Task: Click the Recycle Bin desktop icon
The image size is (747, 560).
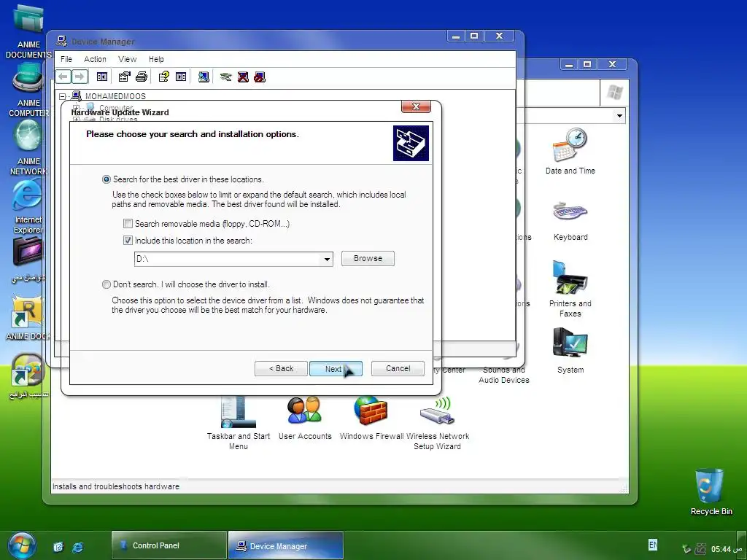Action: (711, 491)
